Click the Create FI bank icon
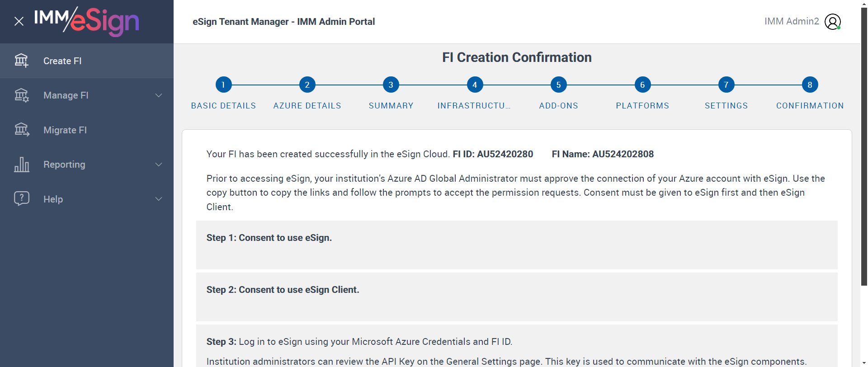 click(21, 61)
